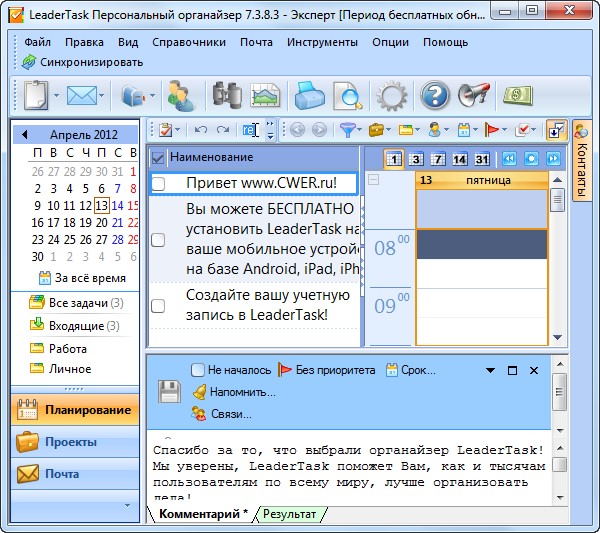600x533 pixels.
Task: Open help with the question mark icon
Action: point(435,96)
